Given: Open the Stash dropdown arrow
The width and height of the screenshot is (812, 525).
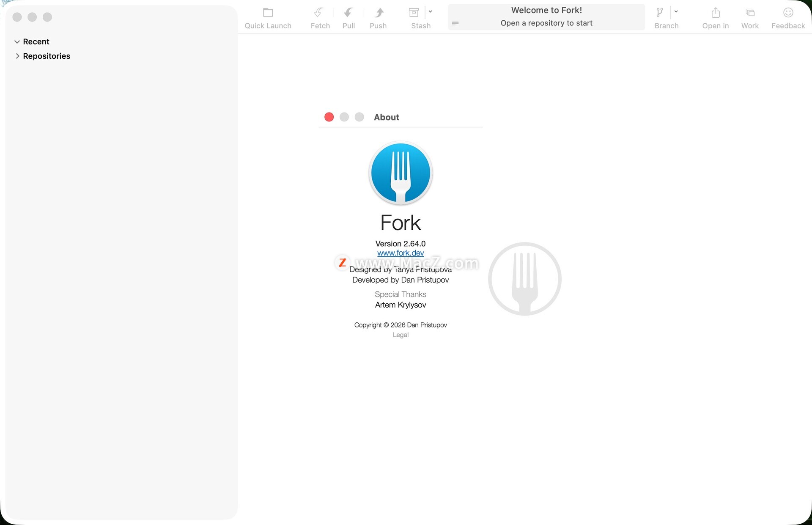Looking at the screenshot, I should click(431, 12).
